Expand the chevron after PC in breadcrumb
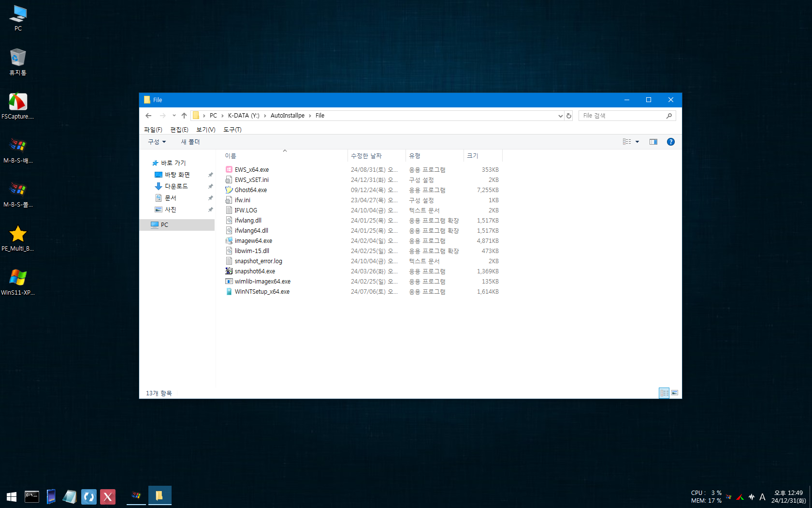The image size is (812, 508). click(x=222, y=116)
